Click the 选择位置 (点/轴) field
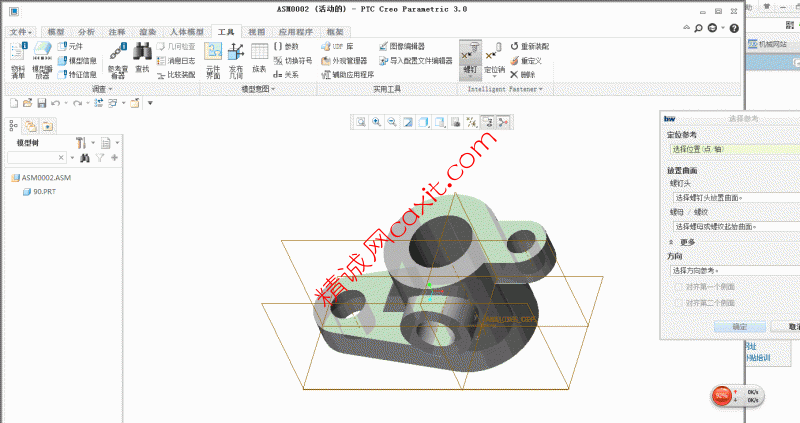800x423 pixels. [x=735, y=149]
